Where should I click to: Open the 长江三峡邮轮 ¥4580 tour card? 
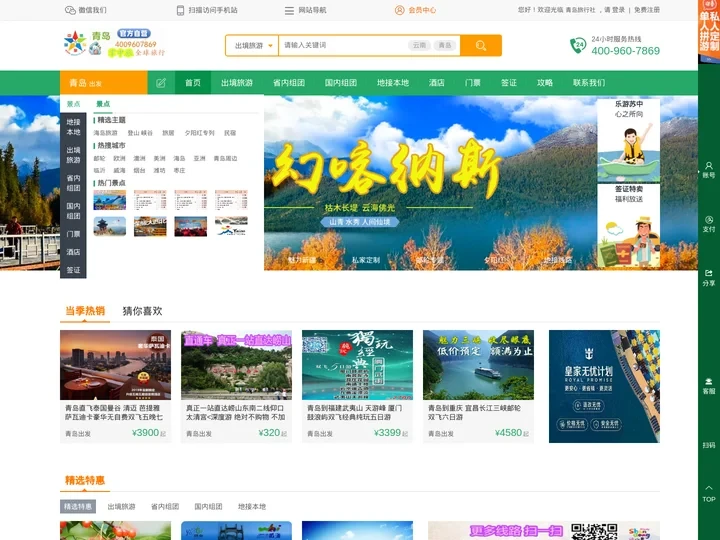[x=478, y=386]
